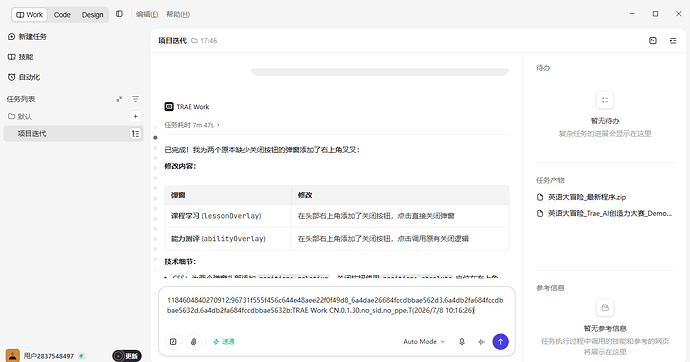This screenshot has width=690, height=362.
Task: Open the Auto Mode dropdown
Action: pyautogui.click(x=424, y=341)
